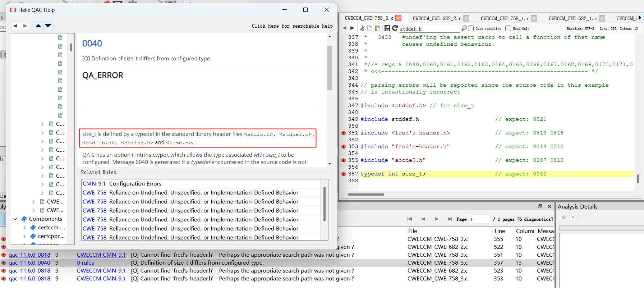The height and width of the screenshot is (288, 644).
Task: Click help navigation up arrow
Action: (38, 26)
